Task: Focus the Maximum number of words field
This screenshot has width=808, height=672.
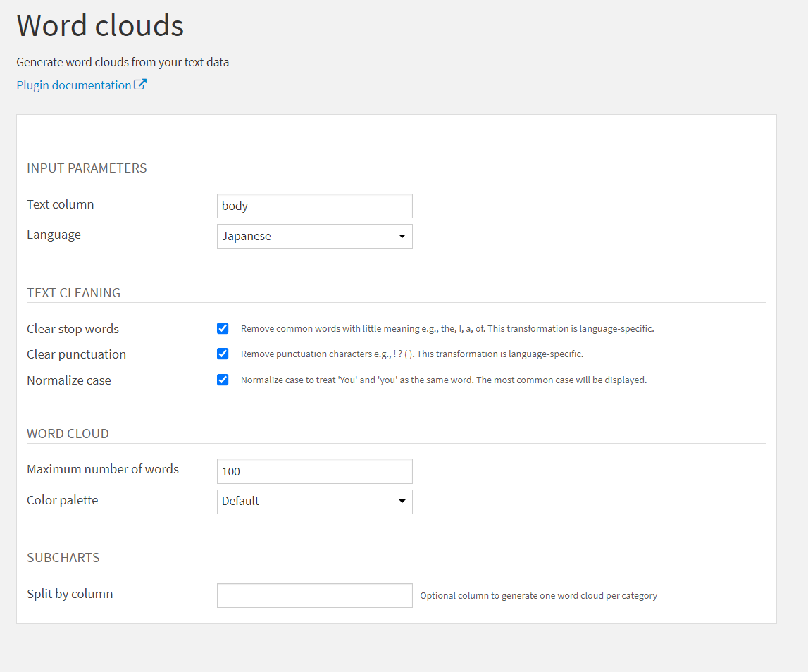Action: (314, 471)
